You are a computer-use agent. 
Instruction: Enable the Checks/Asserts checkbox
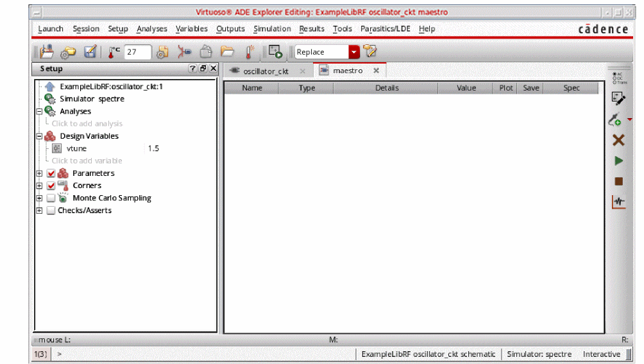coord(51,211)
